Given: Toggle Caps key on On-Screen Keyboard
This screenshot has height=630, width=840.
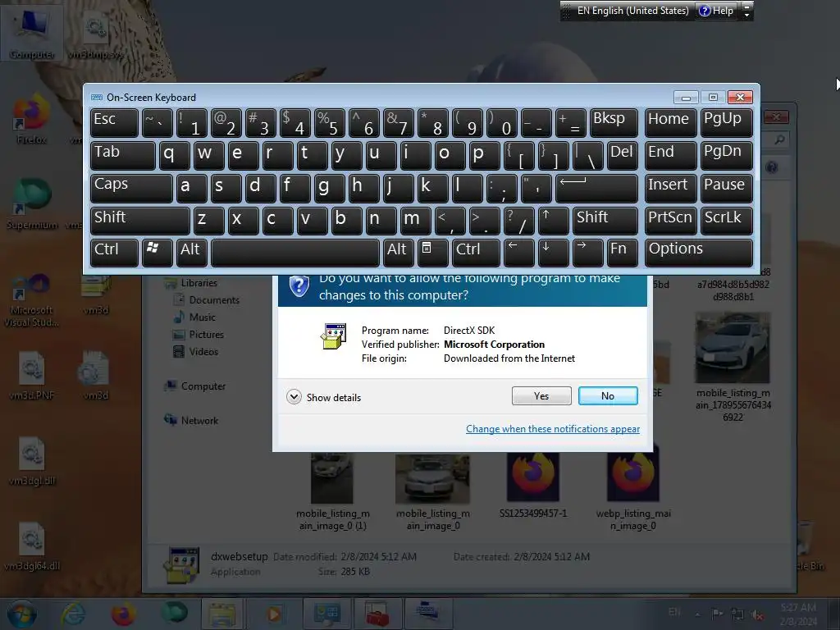Looking at the screenshot, I should coord(131,189).
